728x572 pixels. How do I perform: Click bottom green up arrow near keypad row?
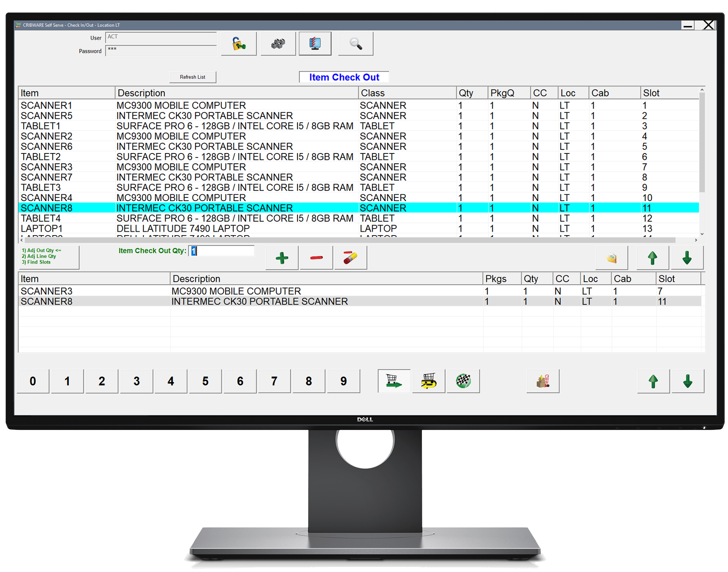pyautogui.click(x=653, y=381)
